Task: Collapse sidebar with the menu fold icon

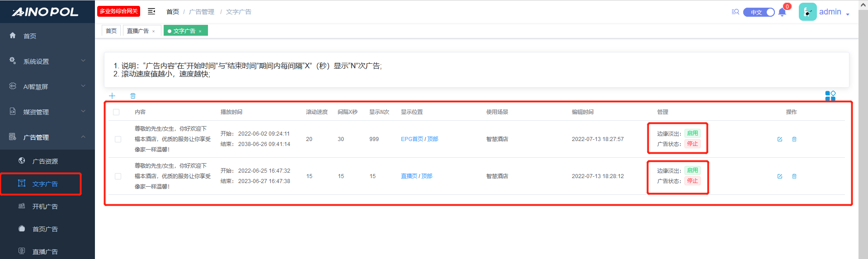Action: pyautogui.click(x=151, y=11)
